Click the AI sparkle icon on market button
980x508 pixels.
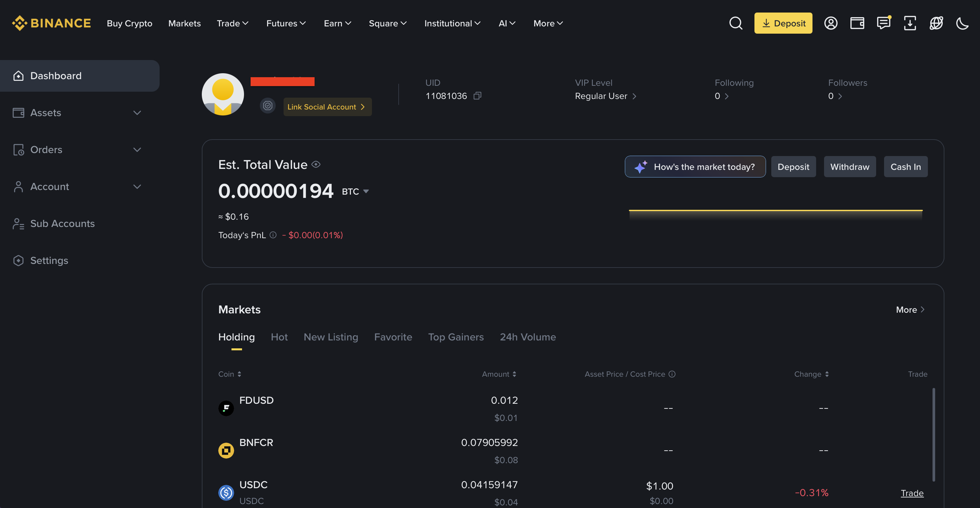[x=641, y=167]
